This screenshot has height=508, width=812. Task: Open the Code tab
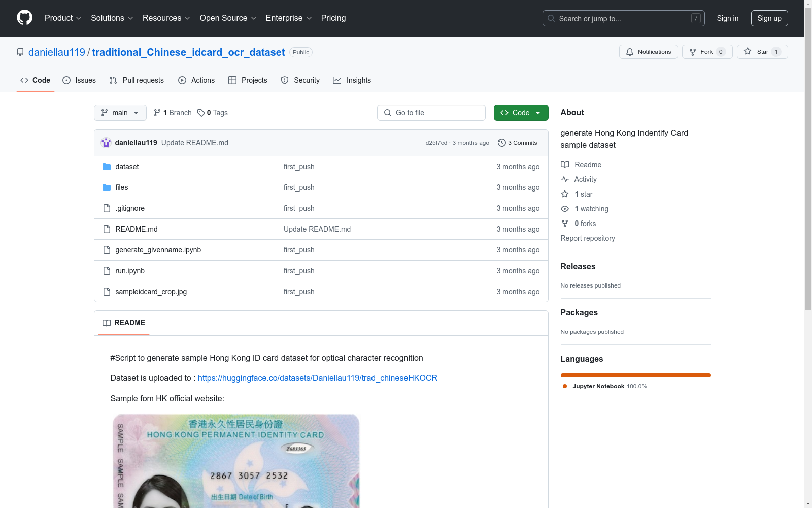(x=36, y=80)
